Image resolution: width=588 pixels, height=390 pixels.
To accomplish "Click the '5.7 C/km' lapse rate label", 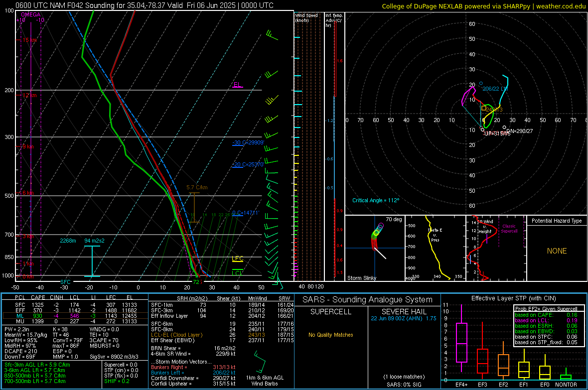I will point(197,187).
